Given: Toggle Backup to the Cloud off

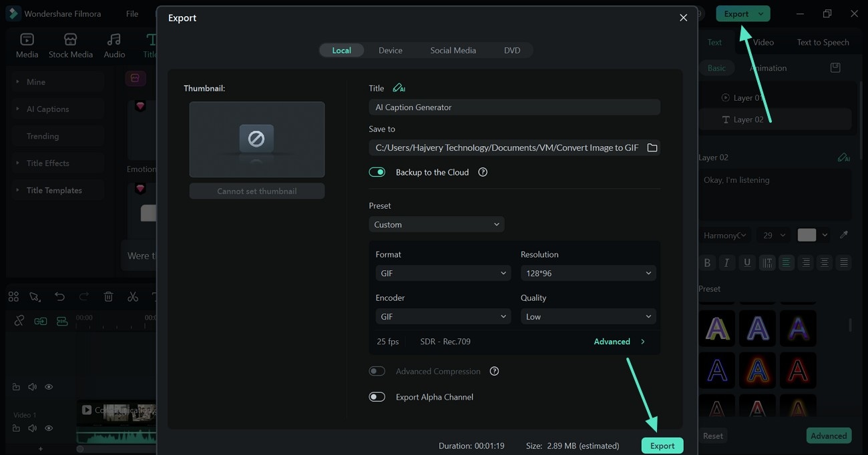Looking at the screenshot, I should click(377, 172).
